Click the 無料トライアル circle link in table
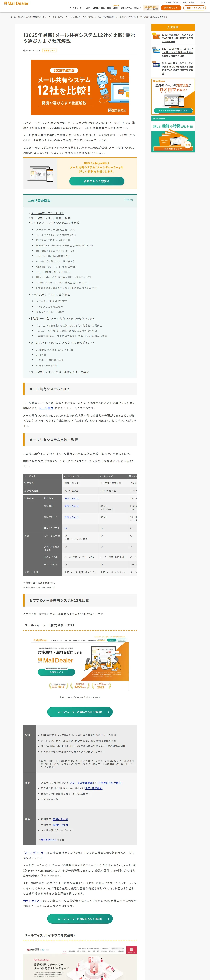 [x=66, y=528]
